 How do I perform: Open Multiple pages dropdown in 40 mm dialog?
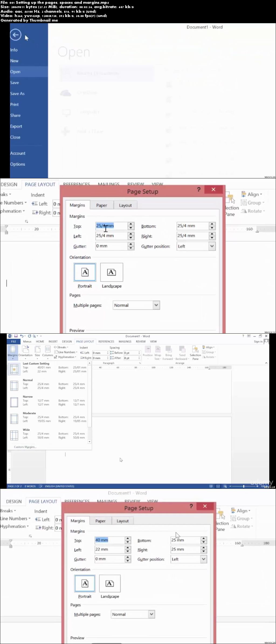151,614
